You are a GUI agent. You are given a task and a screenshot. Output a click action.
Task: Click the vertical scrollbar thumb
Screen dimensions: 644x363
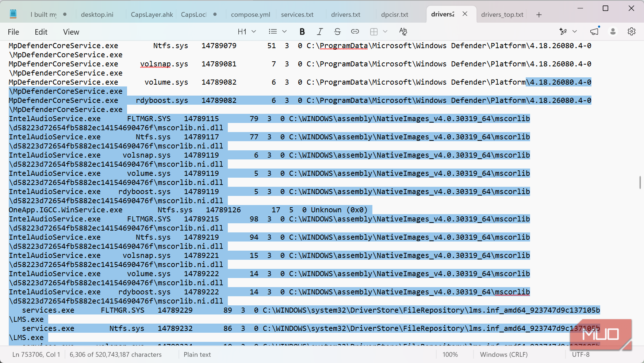640,182
